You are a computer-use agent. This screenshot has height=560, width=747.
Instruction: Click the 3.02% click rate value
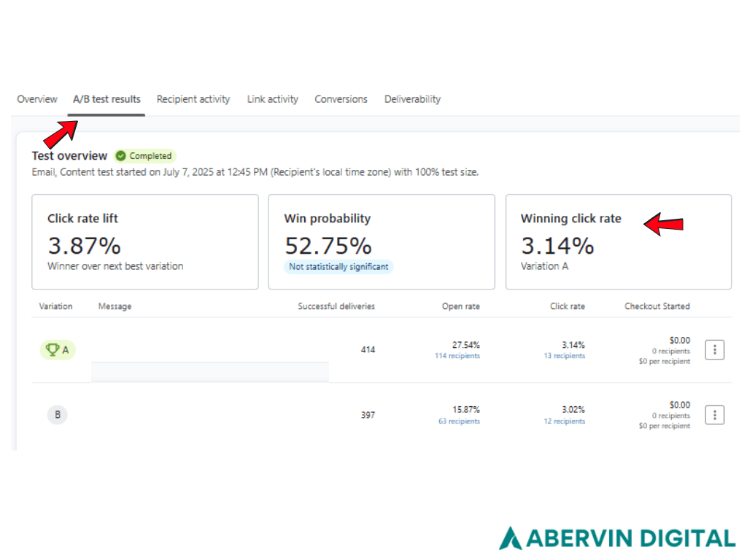[573, 410]
